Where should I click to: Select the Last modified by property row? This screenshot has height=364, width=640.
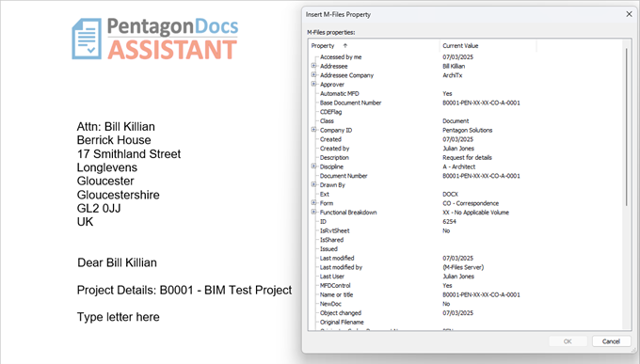pos(342,267)
